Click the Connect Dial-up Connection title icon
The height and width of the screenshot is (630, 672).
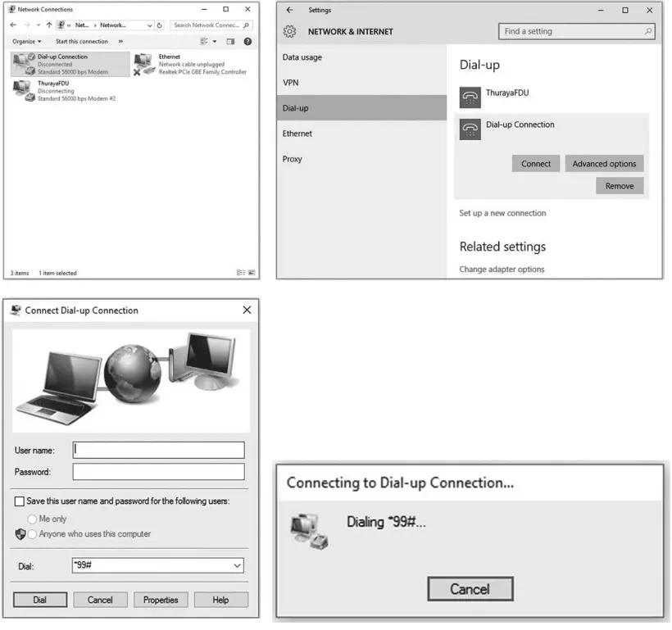[x=16, y=310]
